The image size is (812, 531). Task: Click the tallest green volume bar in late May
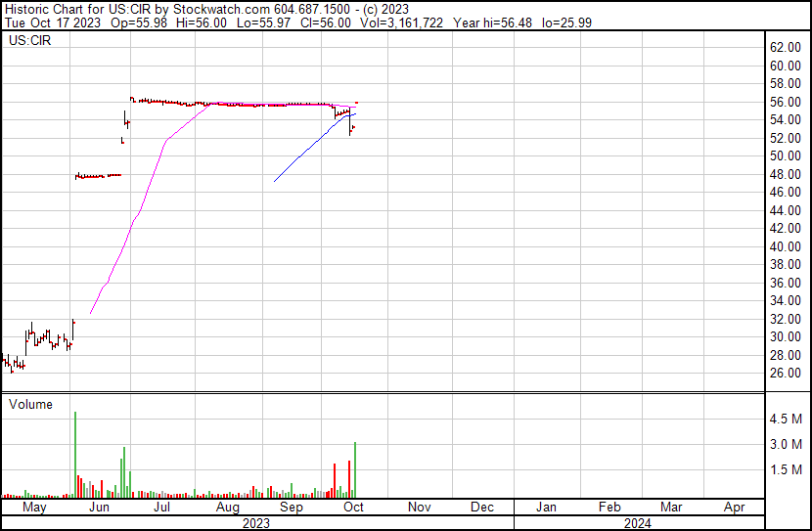[x=75, y=455]
